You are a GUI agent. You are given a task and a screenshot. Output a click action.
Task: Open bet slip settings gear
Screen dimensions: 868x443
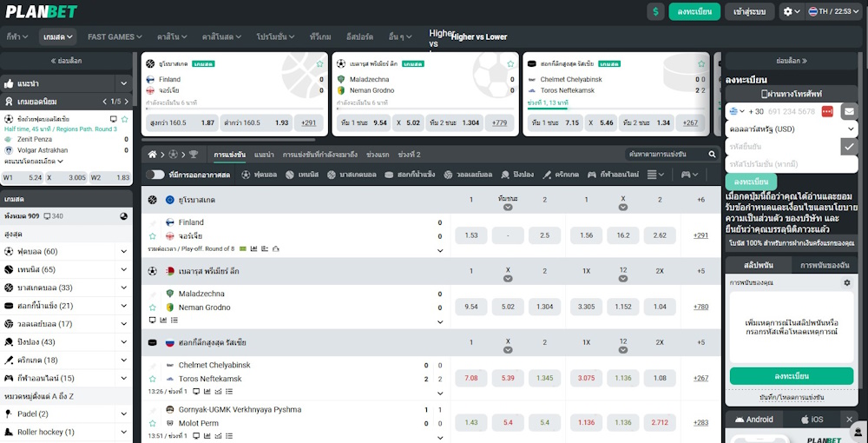pos(846,282)
